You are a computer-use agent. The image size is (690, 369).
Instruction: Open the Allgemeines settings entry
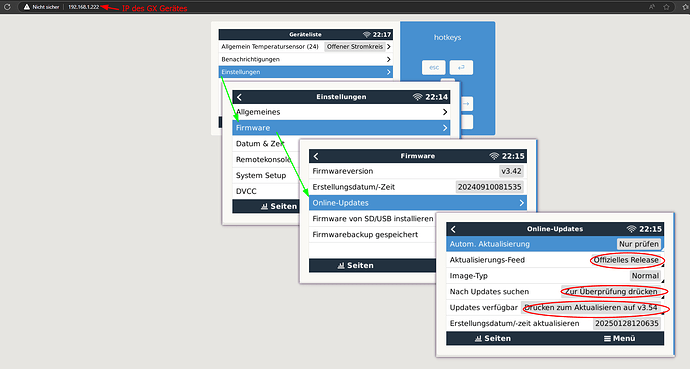(x=341, y=112)
